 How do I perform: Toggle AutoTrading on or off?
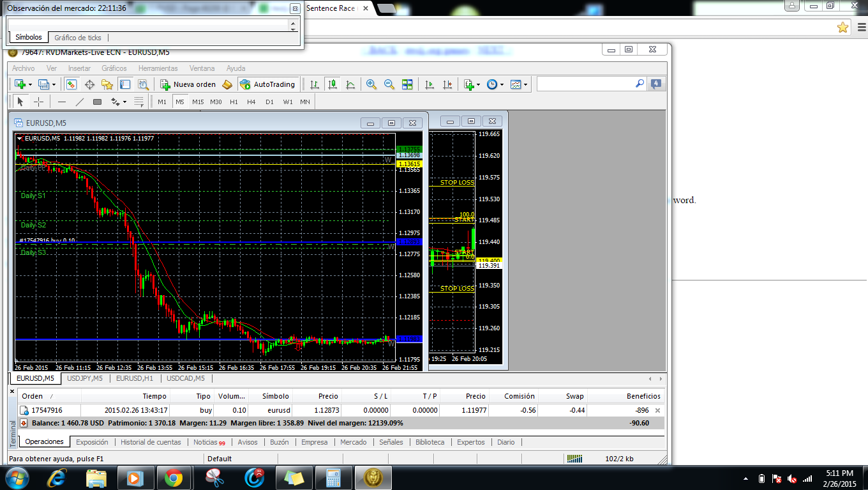coord(268,84)
